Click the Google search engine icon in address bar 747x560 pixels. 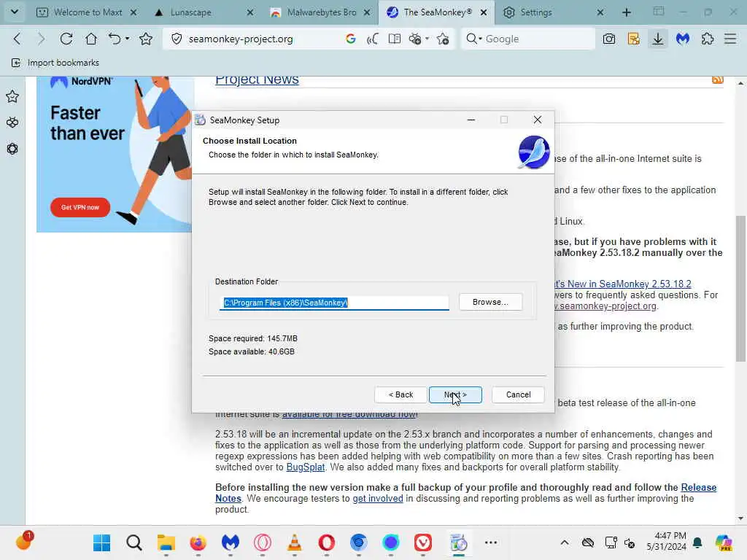[351, 39]
